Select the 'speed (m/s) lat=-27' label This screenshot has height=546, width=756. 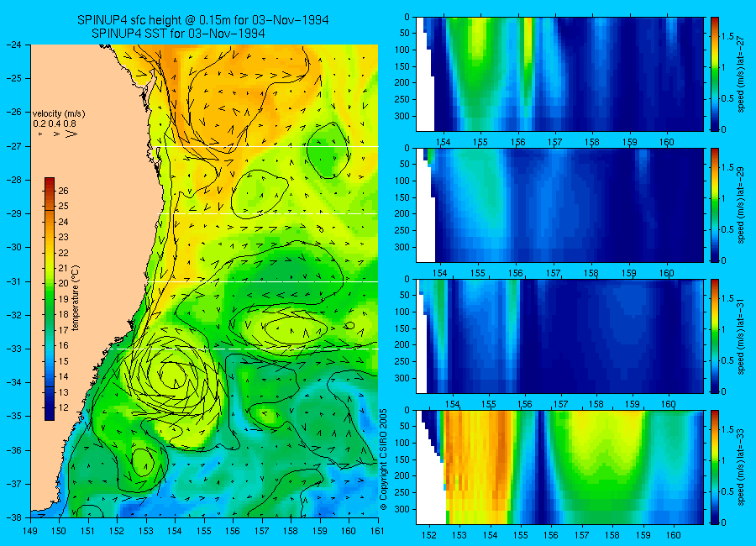(742, 74)
